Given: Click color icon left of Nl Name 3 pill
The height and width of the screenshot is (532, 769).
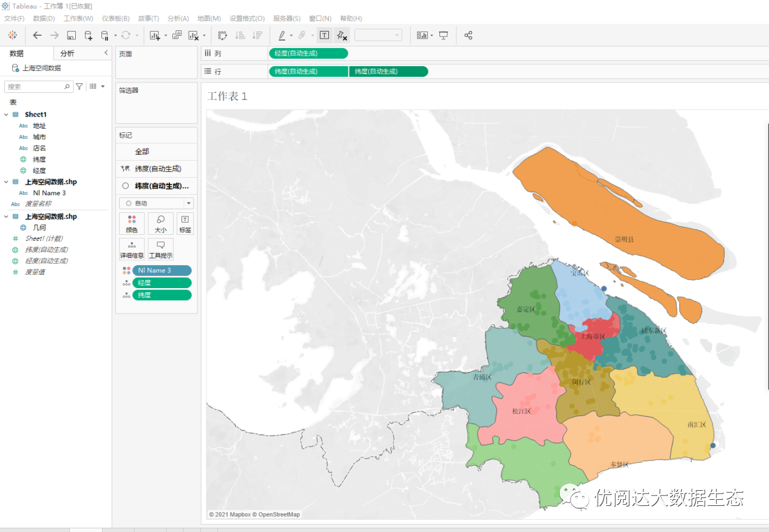Looking at the screenshot, I should click(126, 271).
